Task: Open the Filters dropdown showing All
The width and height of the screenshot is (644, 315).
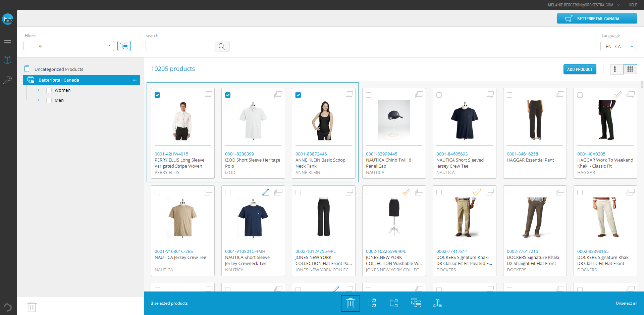Action: tap(69, 46)
